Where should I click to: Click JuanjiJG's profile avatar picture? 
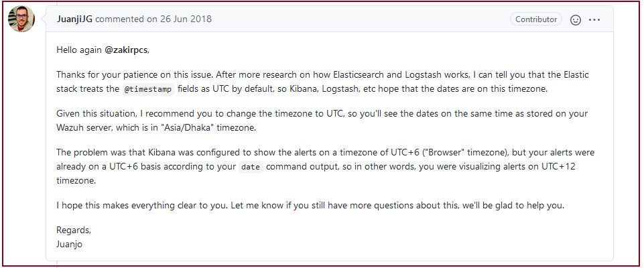21,19
